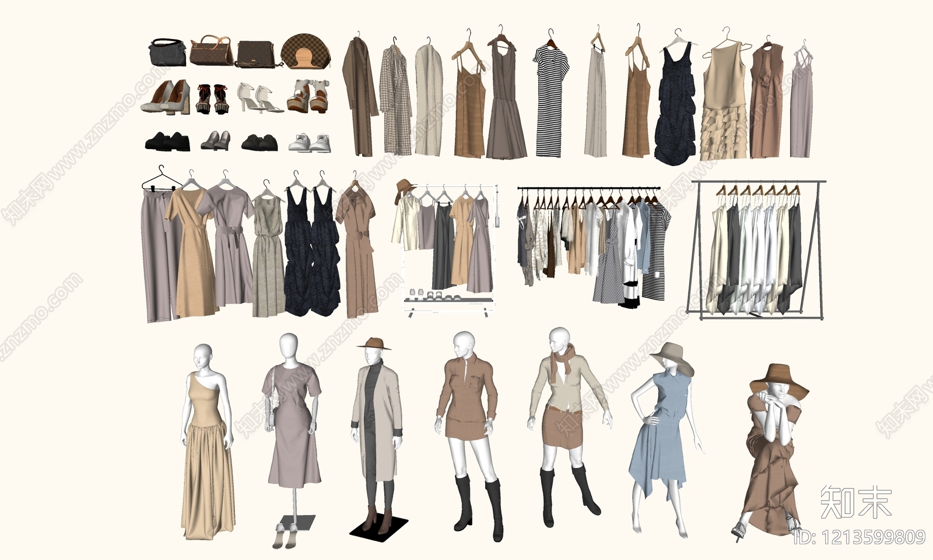Click the white sneakers pair

click(x=310, y=143)
